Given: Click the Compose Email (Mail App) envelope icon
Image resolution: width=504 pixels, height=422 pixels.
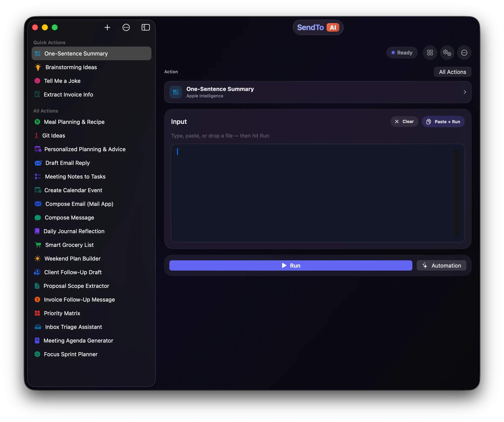Looking at the screenshot, I should point(38,204).
